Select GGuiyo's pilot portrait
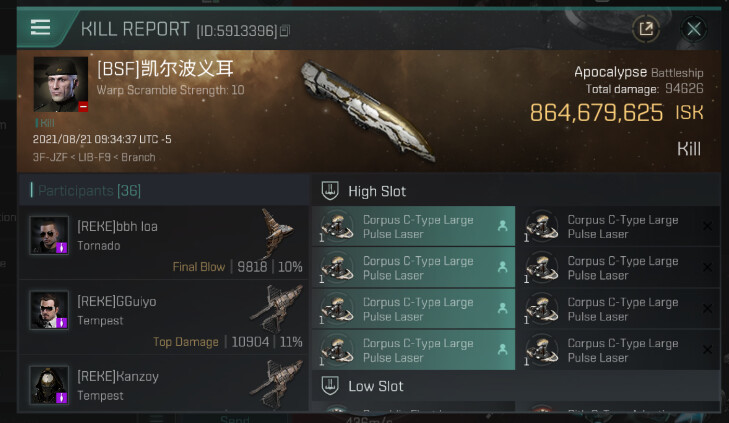The image size is (729, 423). click(49, 310)
